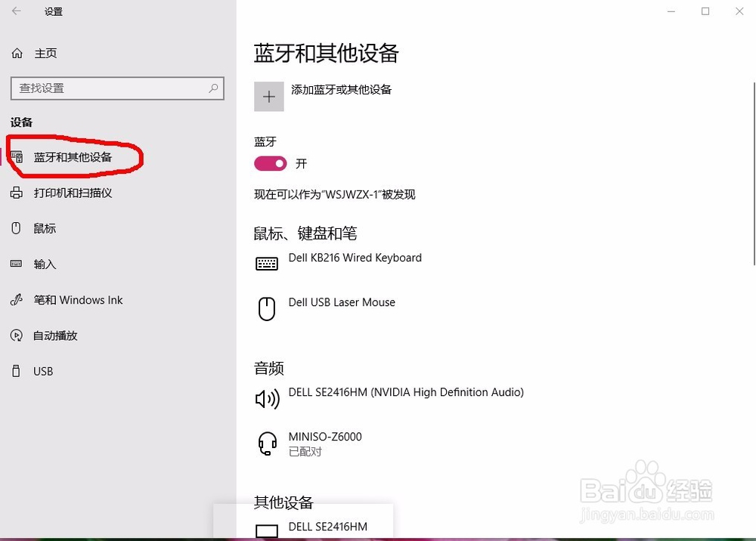Click the keyboard icon beside Dell KB216 Wired Keyboard

[267, 262]
